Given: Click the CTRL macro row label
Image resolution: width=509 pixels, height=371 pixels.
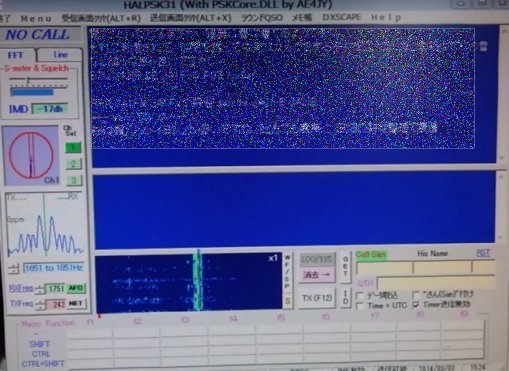Looking at the screenshot, I should [x=41, y=354].
